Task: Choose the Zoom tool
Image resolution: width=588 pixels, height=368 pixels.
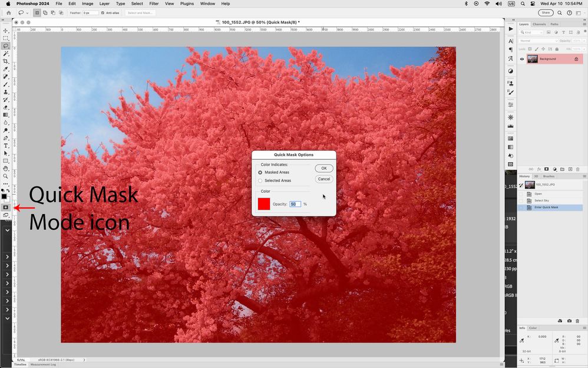Action: (6, 176)
